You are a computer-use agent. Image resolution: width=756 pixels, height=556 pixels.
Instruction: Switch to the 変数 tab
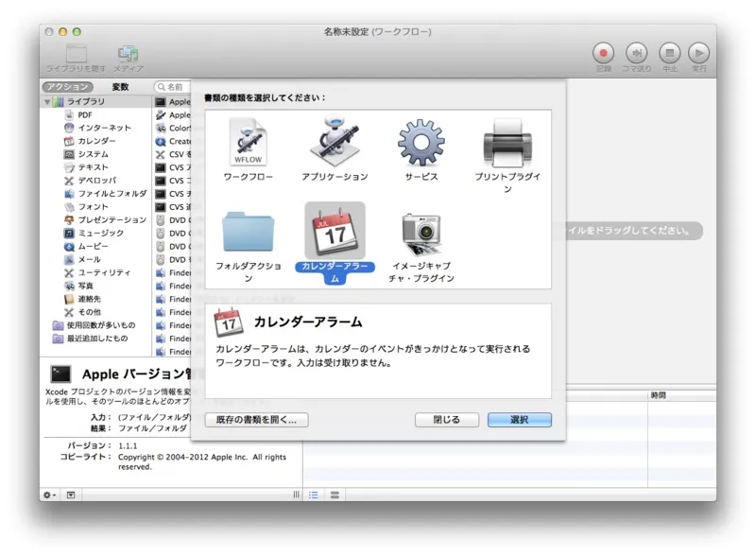(121, 87)
